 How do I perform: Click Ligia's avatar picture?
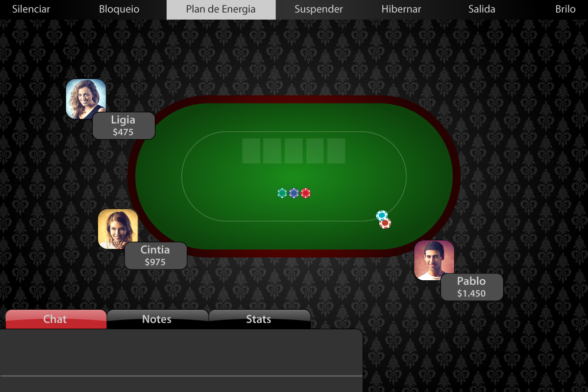(86, 99)
